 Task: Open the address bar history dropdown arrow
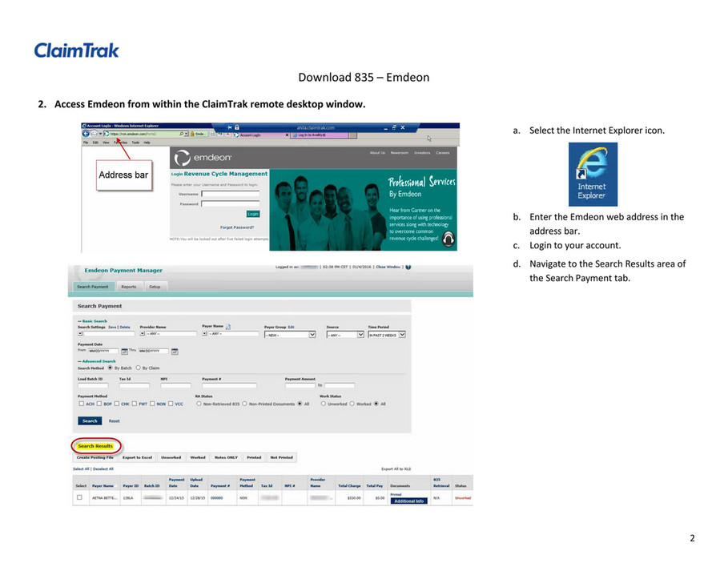(x=186, y=134)
